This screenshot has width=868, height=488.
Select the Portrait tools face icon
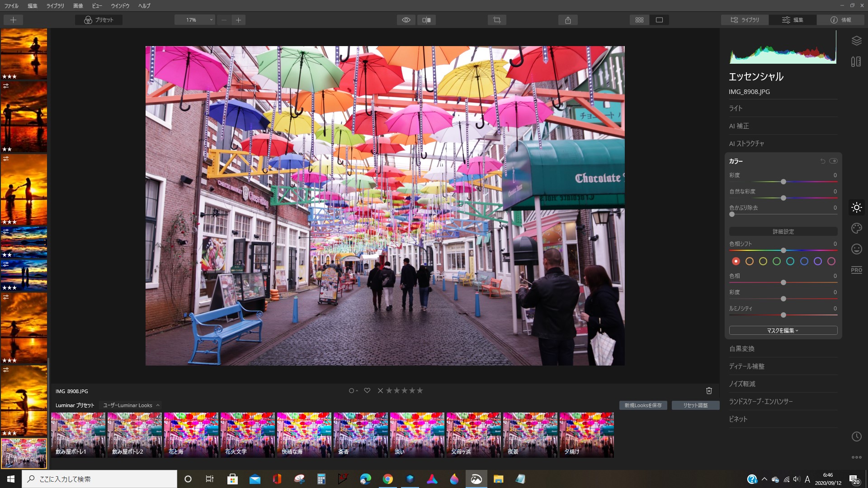point(856,249)
